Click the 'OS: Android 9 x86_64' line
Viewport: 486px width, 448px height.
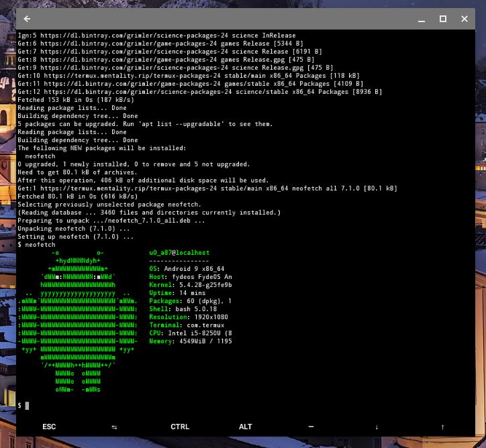pyautogui.click(x=187, y=269)
